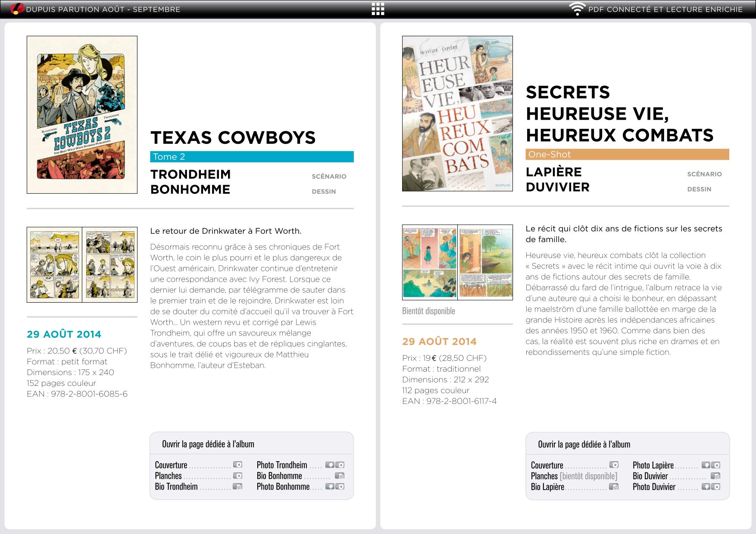Copy Bio Trondheim text icon
Image resolution: width=756 pixels, height=534 pixels.
click(x=237, y=487)
